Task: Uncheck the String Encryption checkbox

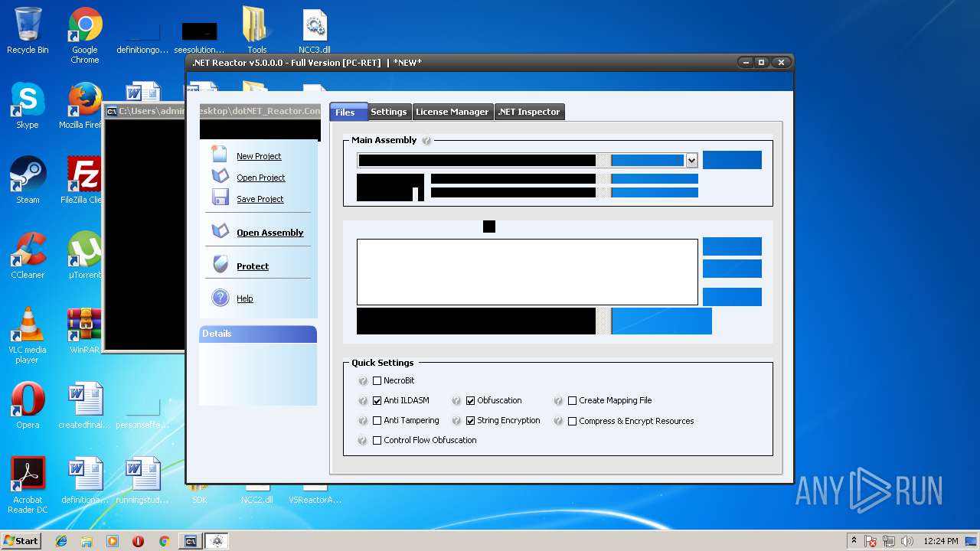Action: (x=470, y=421)
